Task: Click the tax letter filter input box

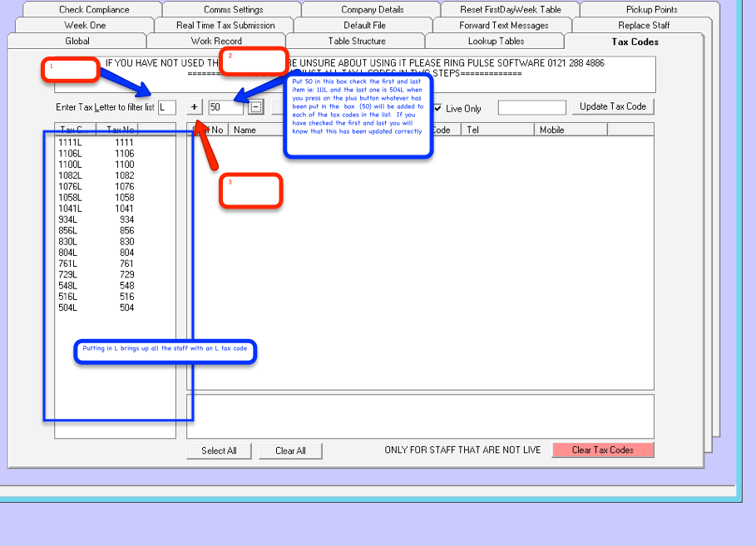Action: pyautogui.click(x=167, y=107)
